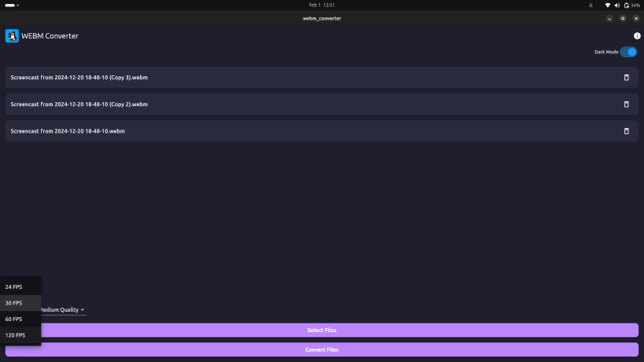Check the battery 34% indicator
This screenshot has height=362, width=644.
tap(631, 5)
